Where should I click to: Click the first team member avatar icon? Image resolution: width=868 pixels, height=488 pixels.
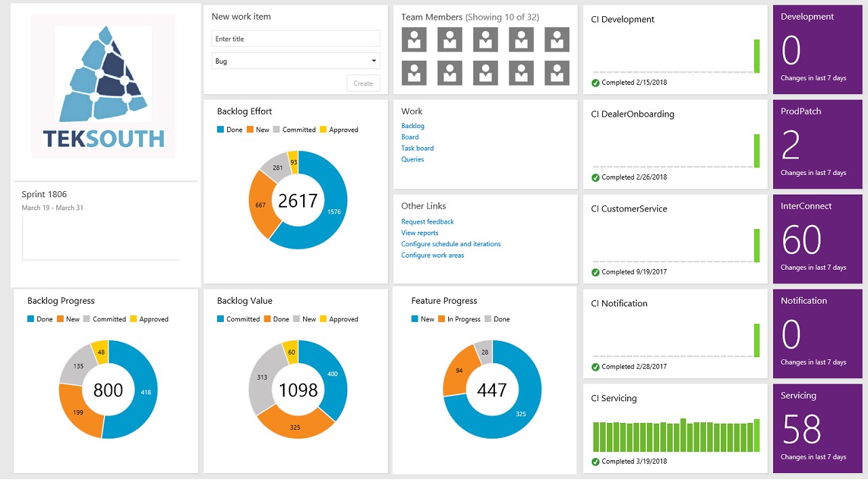[x=414, y=39]
